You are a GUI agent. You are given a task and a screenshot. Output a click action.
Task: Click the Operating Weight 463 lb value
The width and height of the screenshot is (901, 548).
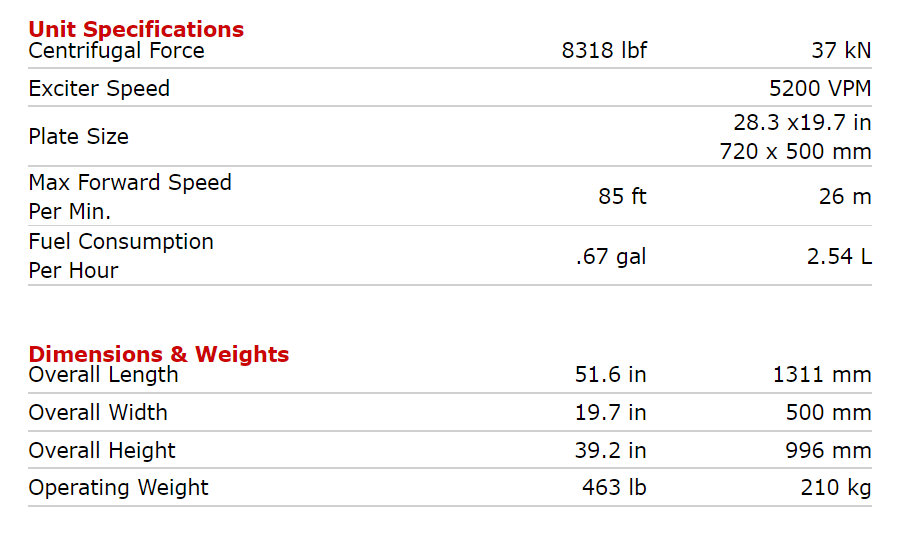tap(614, 487)
